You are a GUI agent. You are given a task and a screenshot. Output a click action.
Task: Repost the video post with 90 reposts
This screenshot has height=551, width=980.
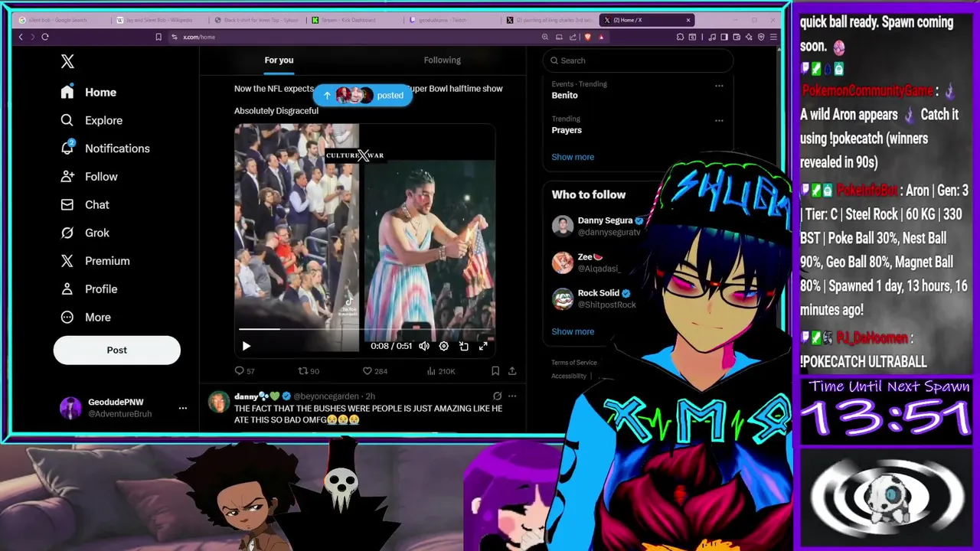pyautogui.click(x=309, y=371)
